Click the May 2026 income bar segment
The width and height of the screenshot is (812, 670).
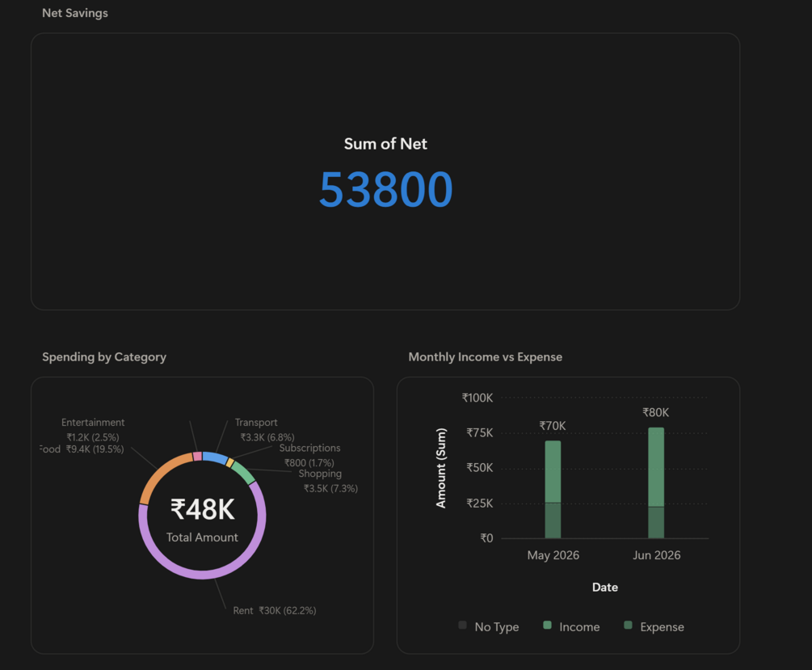point(553,471)
